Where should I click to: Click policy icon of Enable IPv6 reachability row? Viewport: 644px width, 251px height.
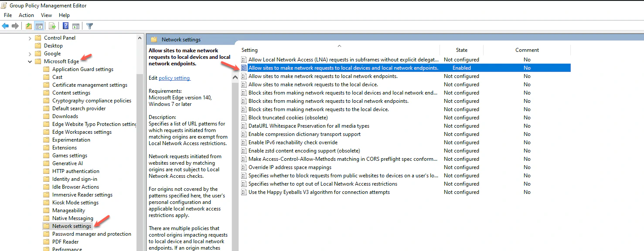coord(244,142)
